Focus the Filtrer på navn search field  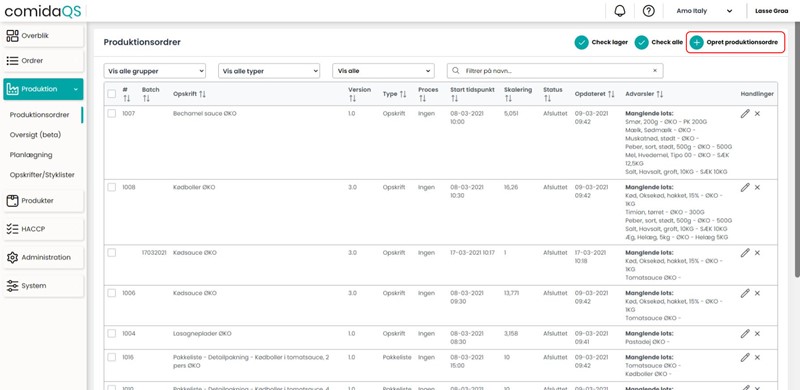(x=555, y=71)
